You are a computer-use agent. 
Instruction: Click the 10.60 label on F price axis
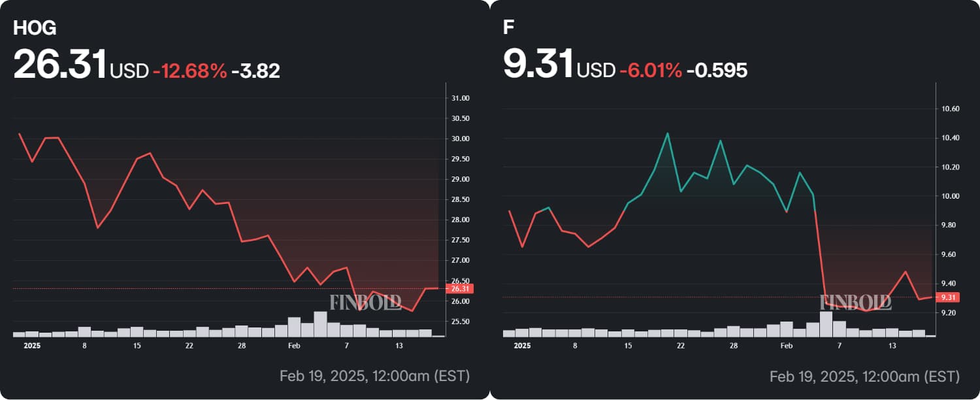(x=950, y=108)
